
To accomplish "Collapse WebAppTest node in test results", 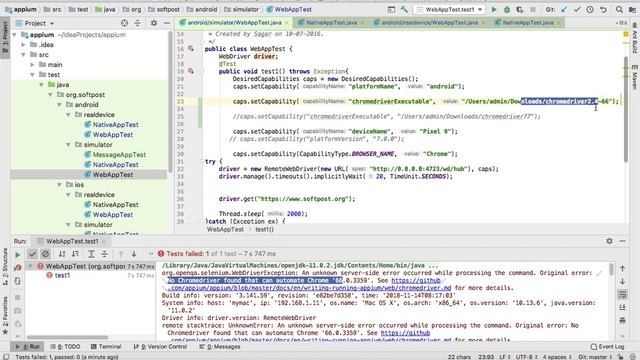I will pos(30,266).
